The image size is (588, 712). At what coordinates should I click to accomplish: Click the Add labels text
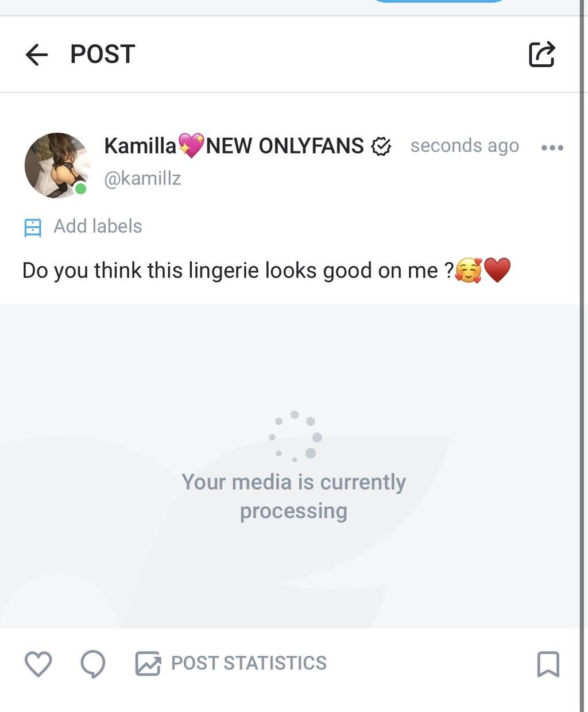point(98,226)
